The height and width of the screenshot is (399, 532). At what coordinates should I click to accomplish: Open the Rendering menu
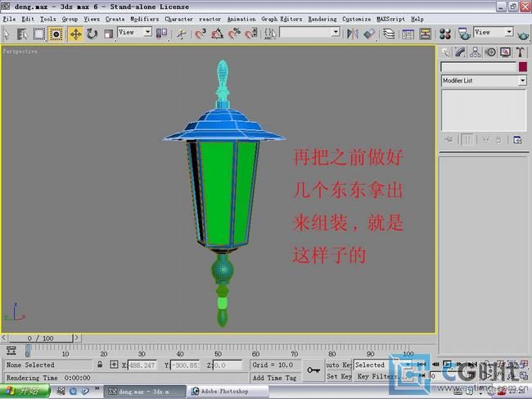[x=322, y=19]
